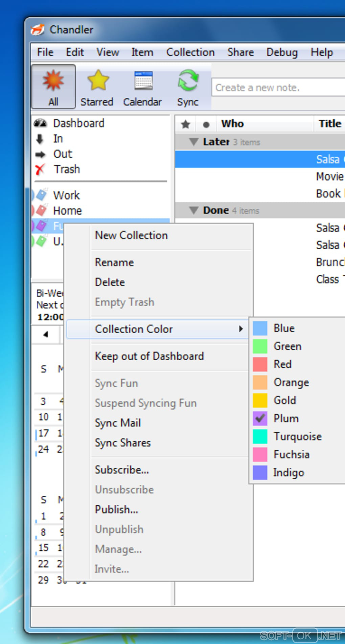Open the View menu
This screenshot has height=644, width=345.
click(108, 52)
